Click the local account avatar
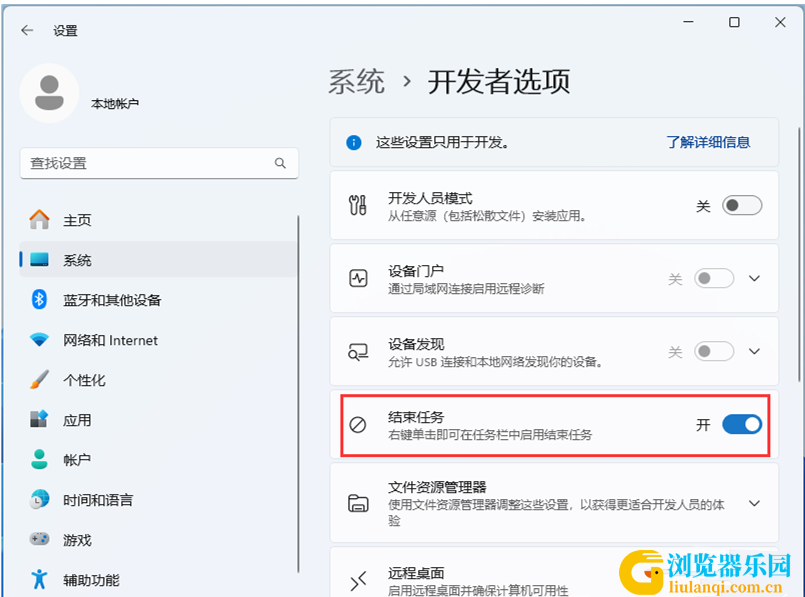The image size is (805, 597). coord(49,93)
